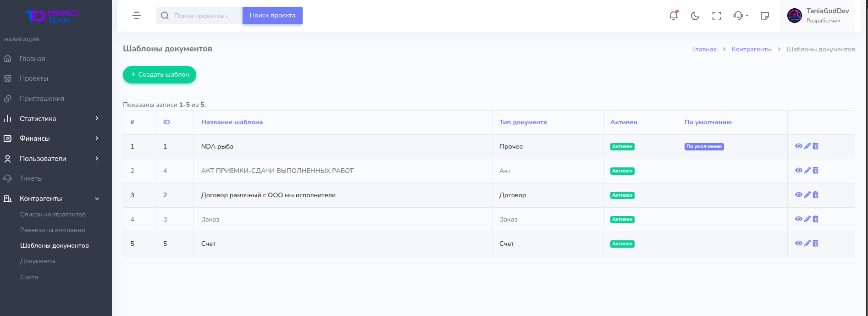View the Счет template eye icon

[799, 244]
